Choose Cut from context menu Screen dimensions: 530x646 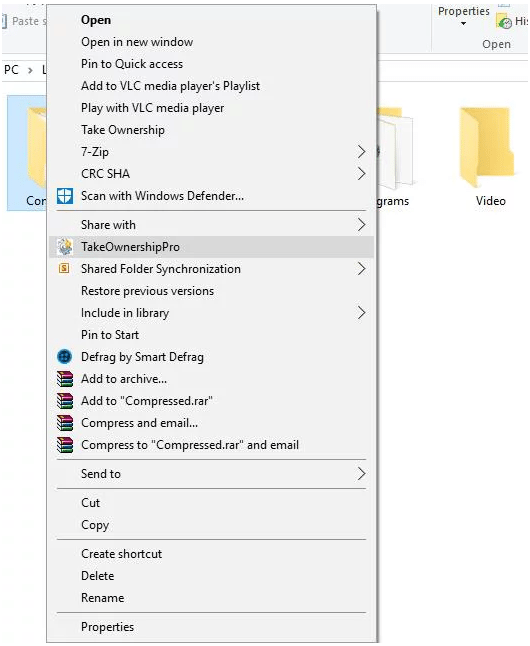coord(211,503)
